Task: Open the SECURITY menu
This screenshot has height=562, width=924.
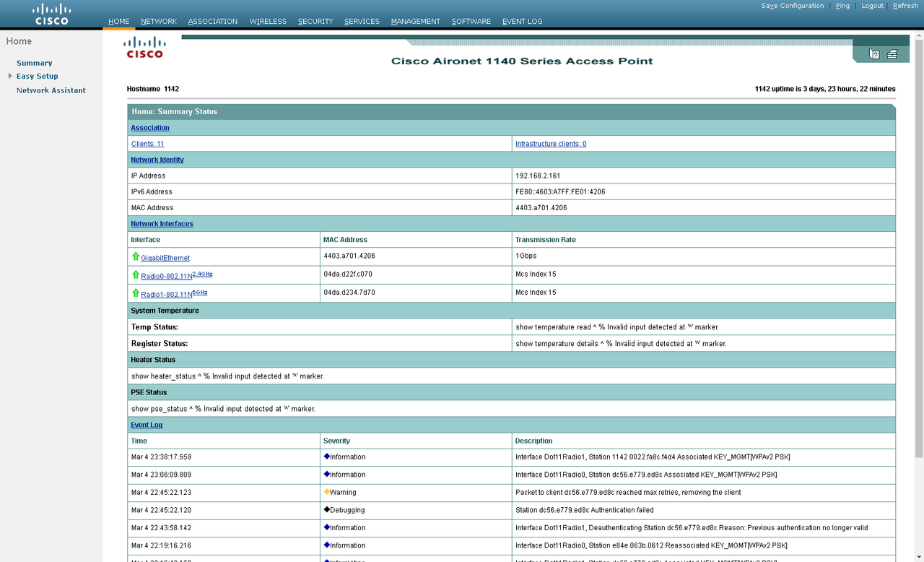Action: click(315, 22)
